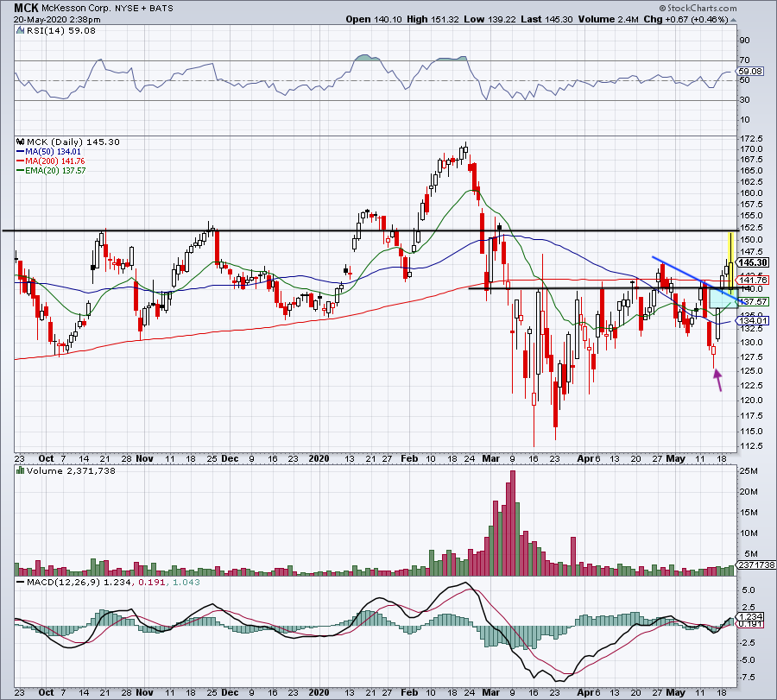
Task: Click the Dec label on price chart date axis
Action: [230, 458]
